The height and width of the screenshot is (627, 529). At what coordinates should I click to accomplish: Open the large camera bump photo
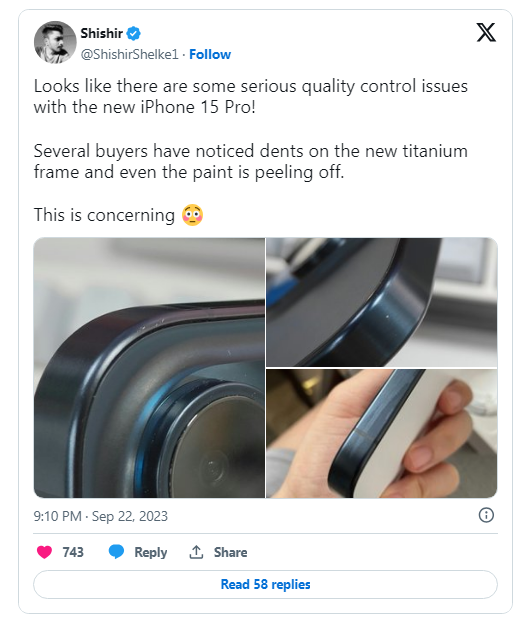[149, 368]
